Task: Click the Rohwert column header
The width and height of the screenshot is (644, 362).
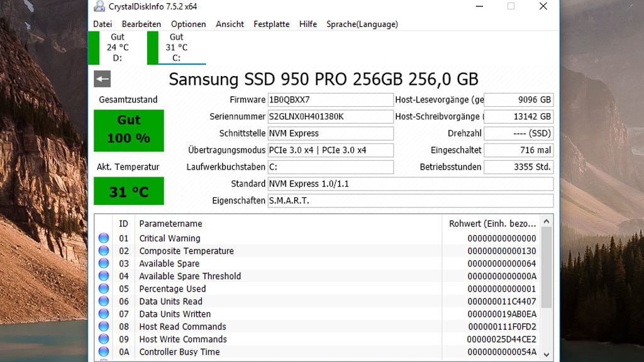Action: point(492,224)
